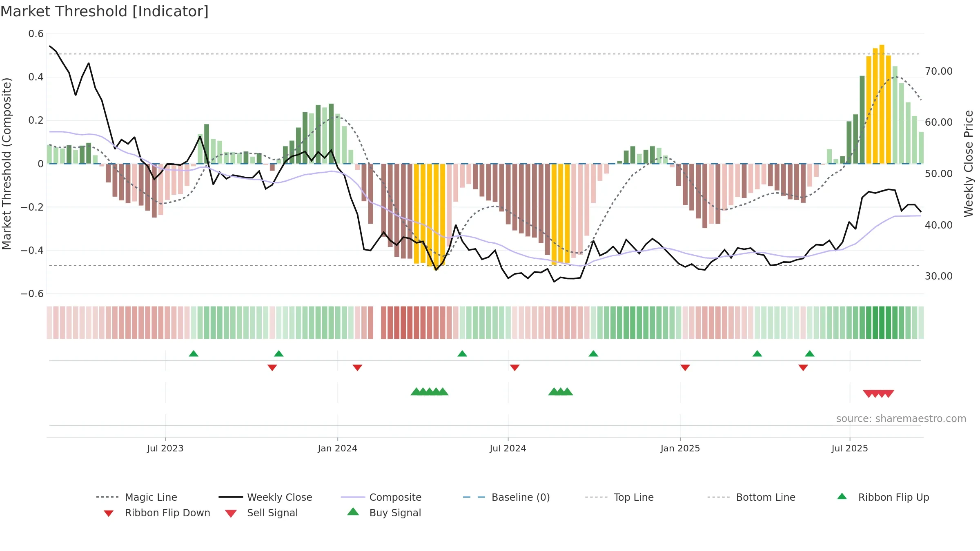The image size is (980, 551).
Task: Toggle the Weekly Close legend entry
Action: pyautogui.click(x=265, y=497)
